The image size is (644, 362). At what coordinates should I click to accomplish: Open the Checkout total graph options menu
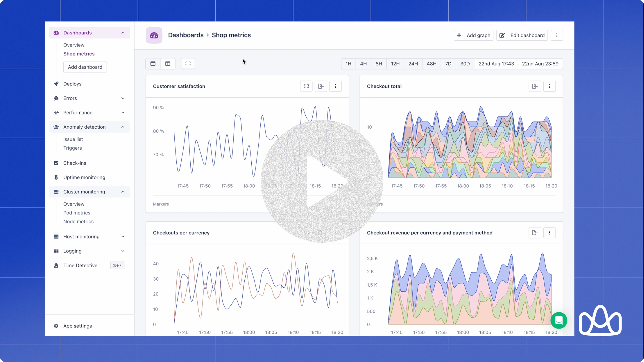coord(549,86)
